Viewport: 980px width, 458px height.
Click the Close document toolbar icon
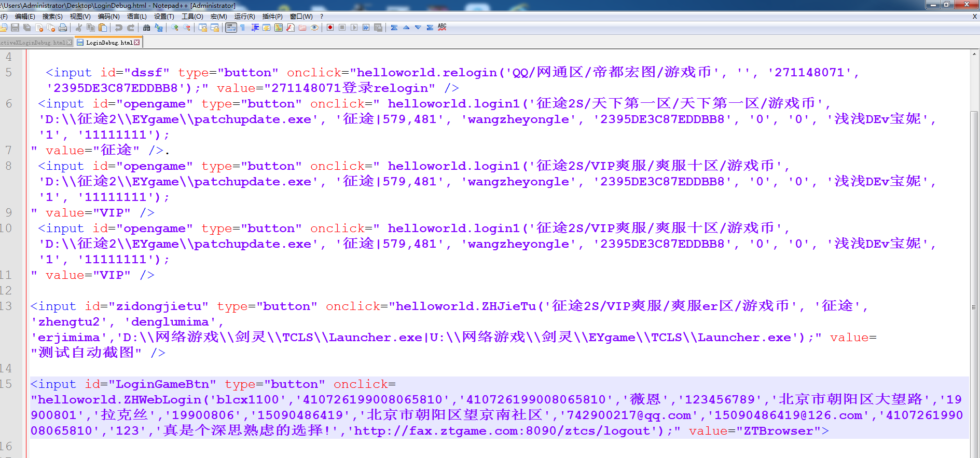point(39,28)
